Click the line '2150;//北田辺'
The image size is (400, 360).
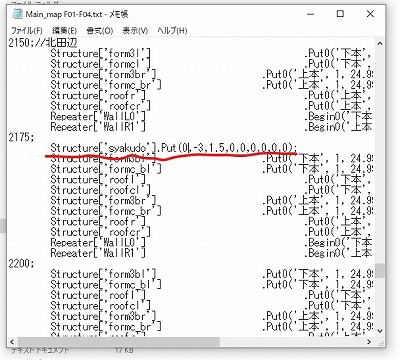[43, 43]
